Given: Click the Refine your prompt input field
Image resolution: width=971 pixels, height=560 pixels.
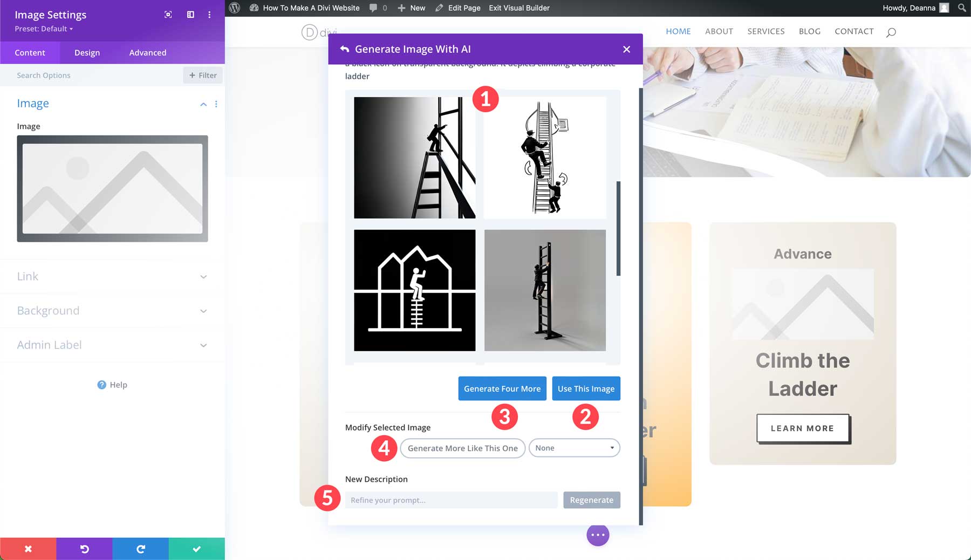Looking at the screenshot, I should pyautogui.click(x=451, y=500).
